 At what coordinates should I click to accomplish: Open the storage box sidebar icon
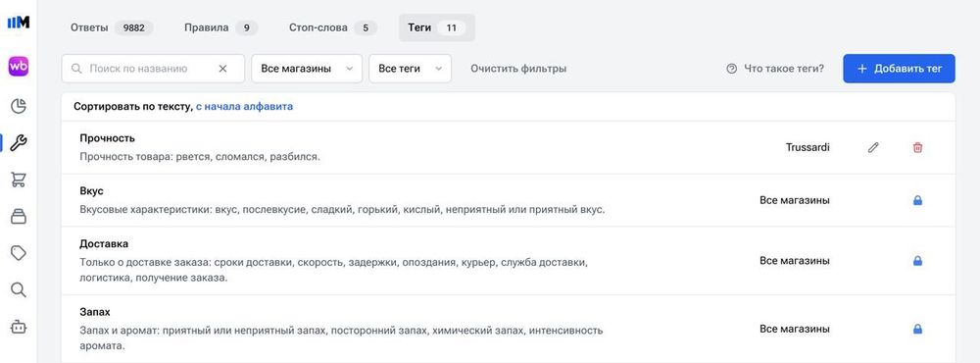(19, 217)
